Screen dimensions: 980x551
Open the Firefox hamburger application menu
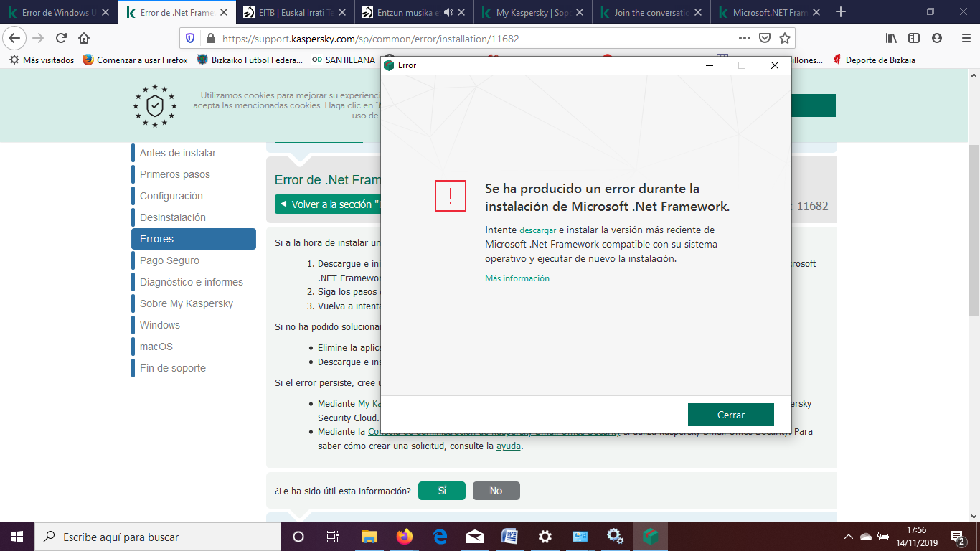pos(966,39)
